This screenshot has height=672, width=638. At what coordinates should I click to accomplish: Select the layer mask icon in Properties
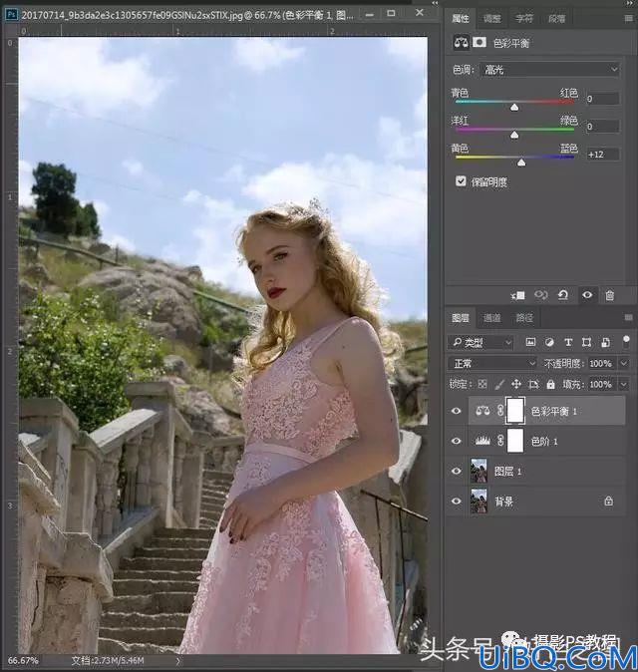(479, 43)
